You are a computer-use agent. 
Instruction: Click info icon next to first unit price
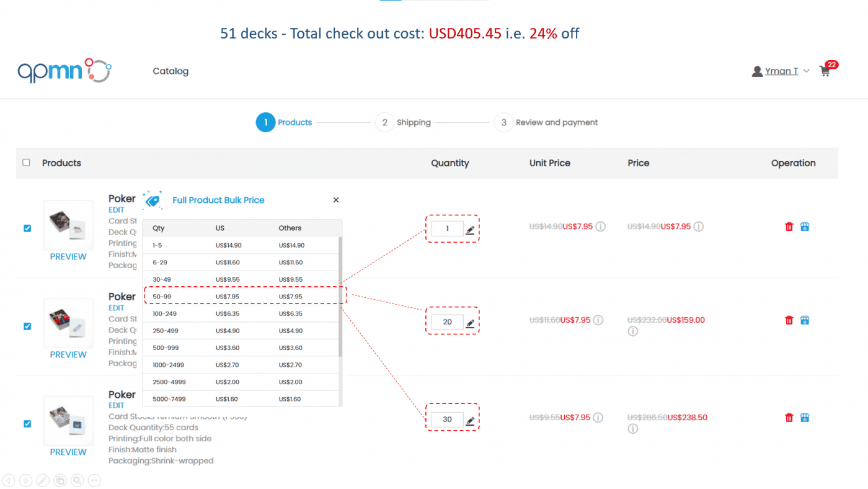pos(600,227)
